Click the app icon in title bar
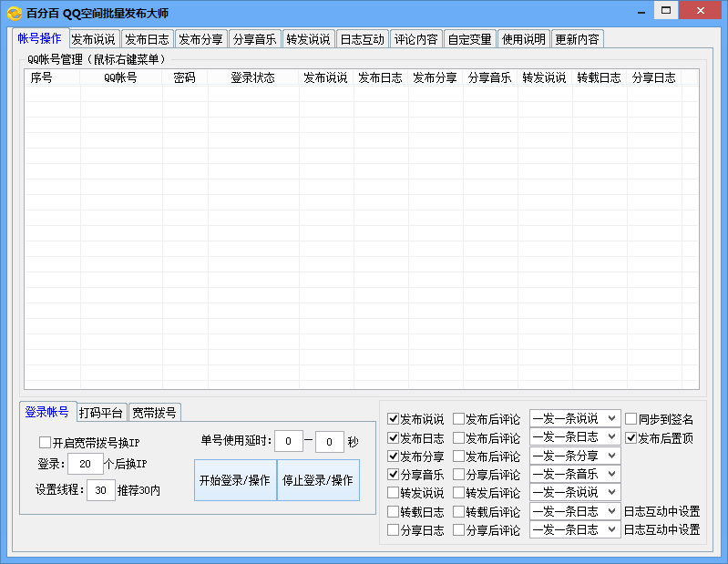This screenshot has height=564, width=728. [x=14, y=13]
